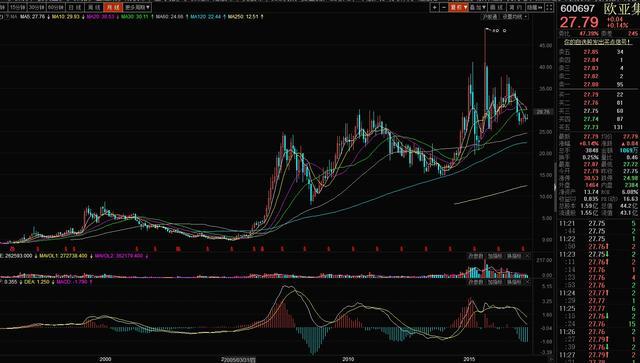Open the set-average-line dropdown under toolbar
This screenshot has width=640, height=363.
pyautogui.click(x=514, y=17)
